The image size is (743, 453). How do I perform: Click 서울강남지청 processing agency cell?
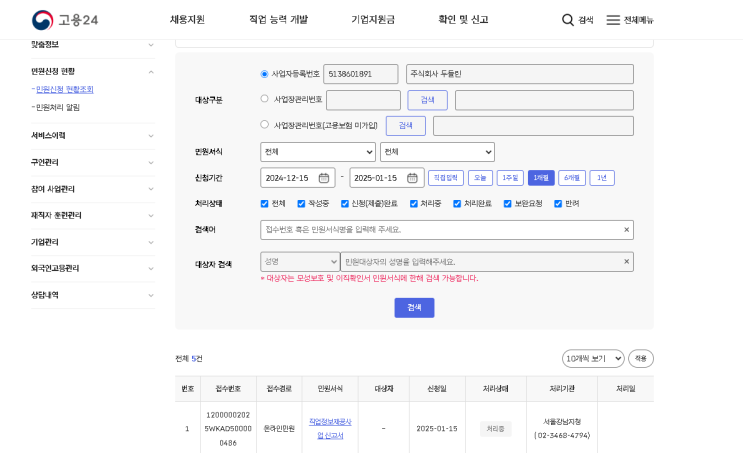[x=562, y=429]
